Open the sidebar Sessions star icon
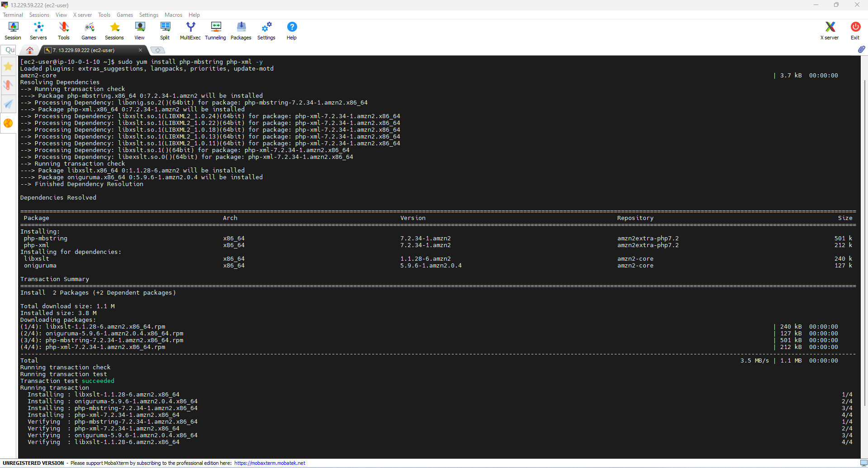 point(8,67)
